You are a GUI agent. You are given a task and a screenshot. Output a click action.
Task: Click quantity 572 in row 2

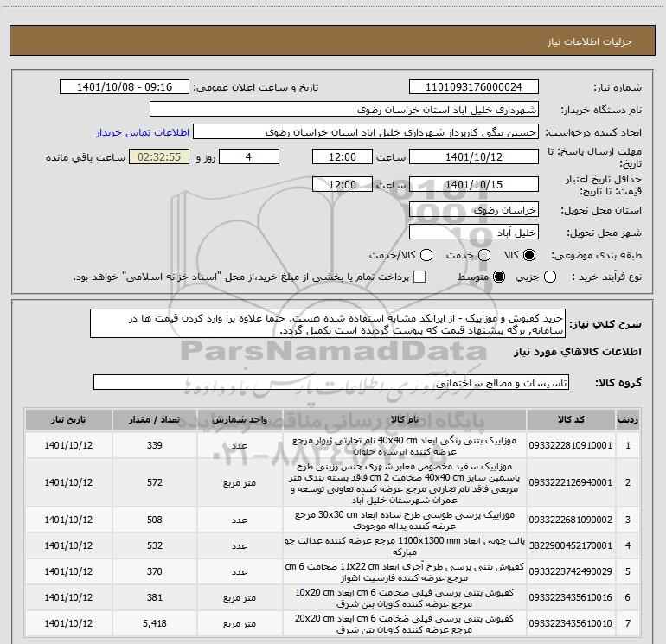155,482
